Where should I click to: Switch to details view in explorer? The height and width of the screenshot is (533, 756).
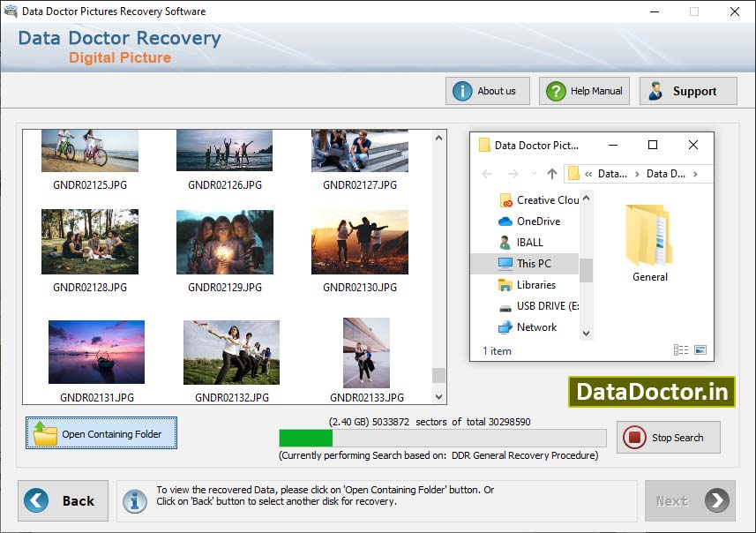[680, 349]
